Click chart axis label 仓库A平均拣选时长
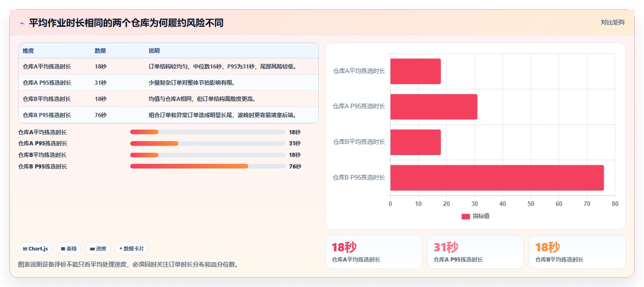Image resolution: width=644 pixels, height=287 pixels. point(359,71)
